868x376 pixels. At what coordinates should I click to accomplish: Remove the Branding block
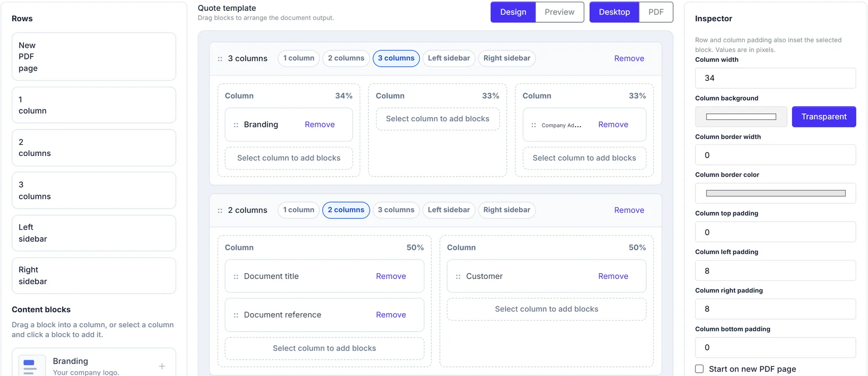click(320, 125)
